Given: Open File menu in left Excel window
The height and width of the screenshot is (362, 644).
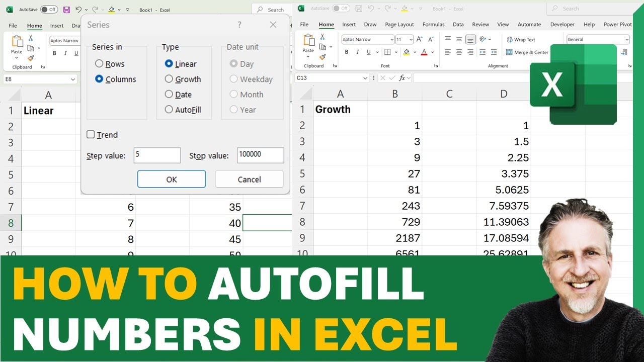Looking at the screenshot, I should pyautogui.click(x=13, y=26).
